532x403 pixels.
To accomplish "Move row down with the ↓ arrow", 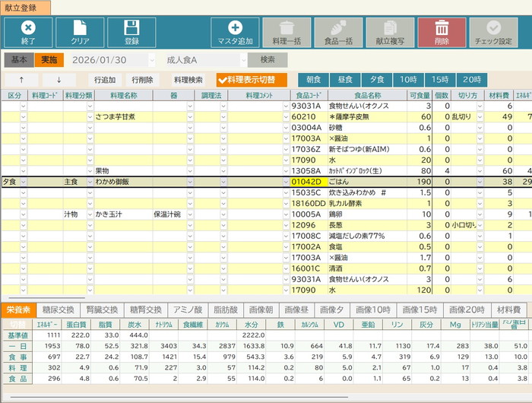I will (x=59, y=80).
